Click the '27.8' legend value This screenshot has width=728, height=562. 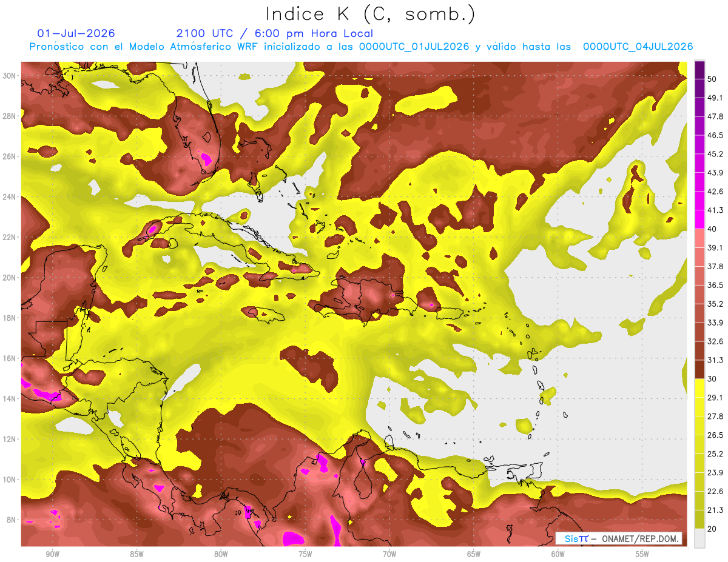click(715, 416)
